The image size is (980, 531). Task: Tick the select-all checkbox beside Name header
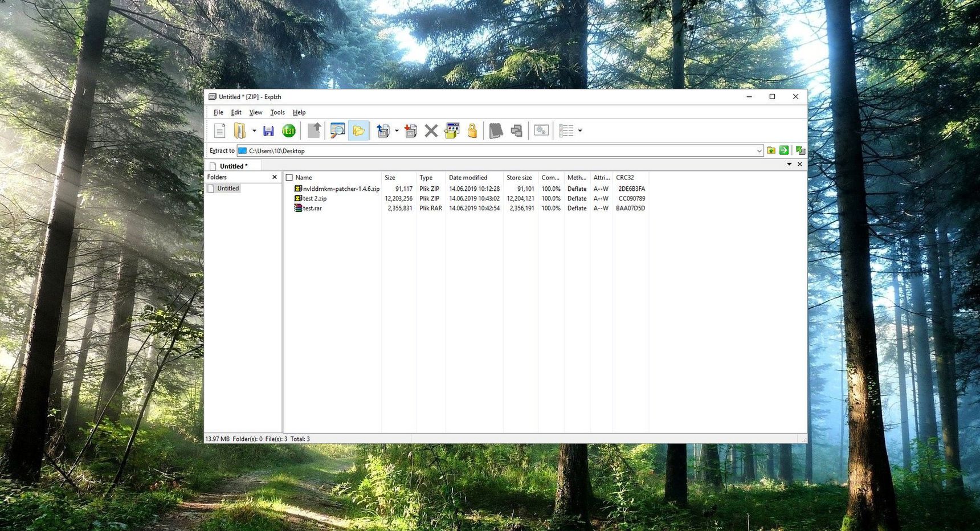(289, 178)
